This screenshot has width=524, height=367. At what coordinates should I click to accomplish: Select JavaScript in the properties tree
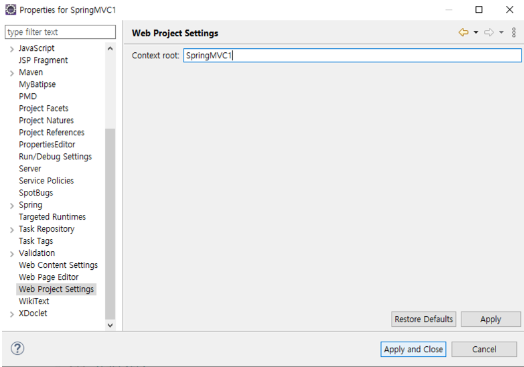(x=36, y=48)
